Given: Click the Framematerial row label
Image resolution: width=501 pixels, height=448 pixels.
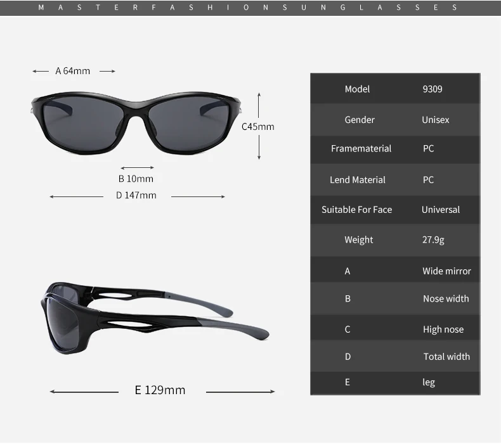Looking at the screenshot, I should pyautogui.click(x=361, y=148).
